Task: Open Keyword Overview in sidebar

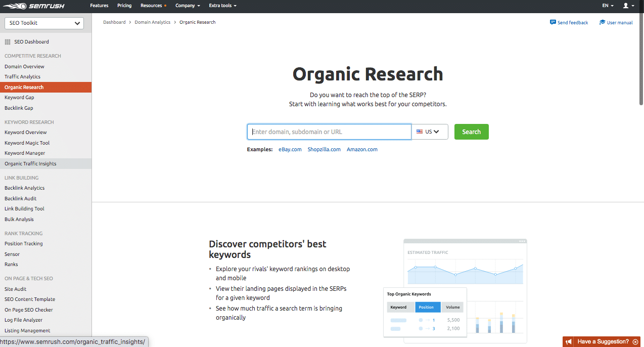Action: click(x=26, y=133)
